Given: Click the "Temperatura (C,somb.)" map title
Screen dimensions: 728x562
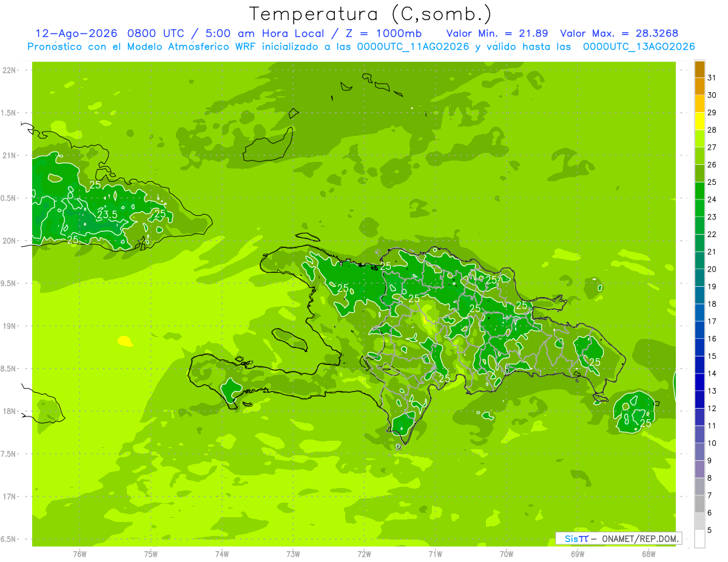Looking at the screenshot, I should point(371,14).
